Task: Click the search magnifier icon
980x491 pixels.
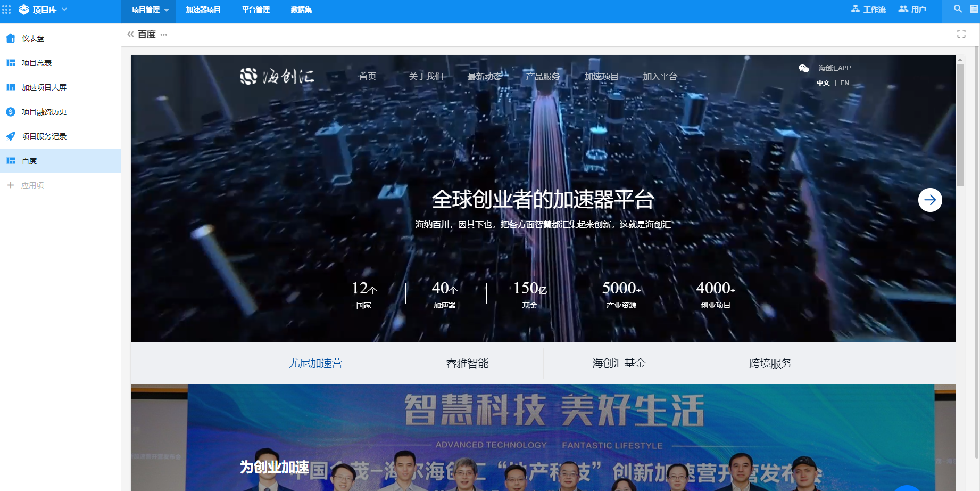Action: pos(958,9)
